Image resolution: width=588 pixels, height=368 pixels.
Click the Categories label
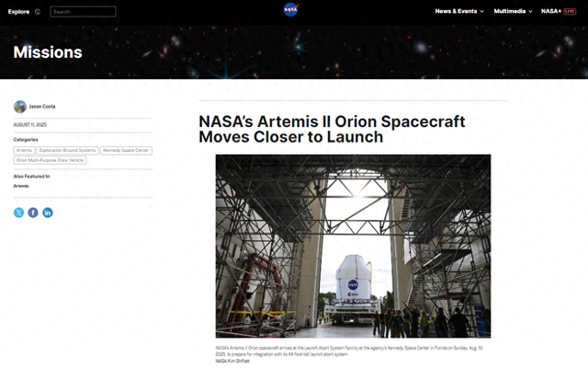click(x=26, y=140)
